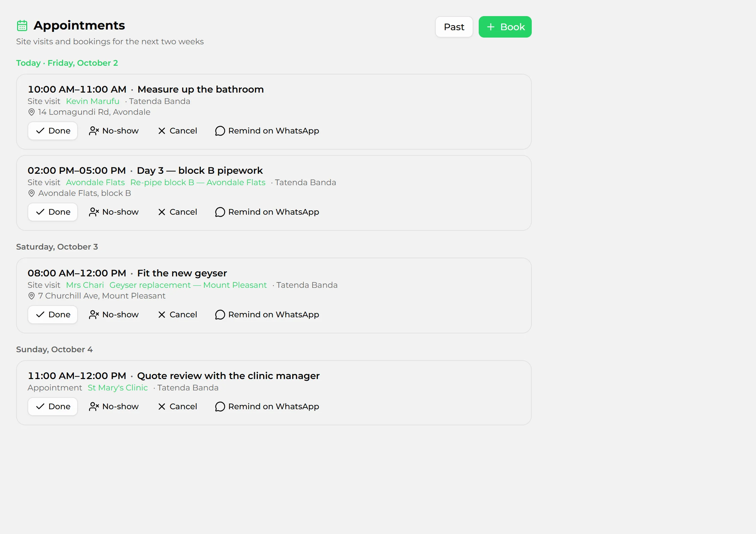
Task: Open Re-pipe block B — Avondale Flats job
Action: pyautogui.click(x=198, y=182)
